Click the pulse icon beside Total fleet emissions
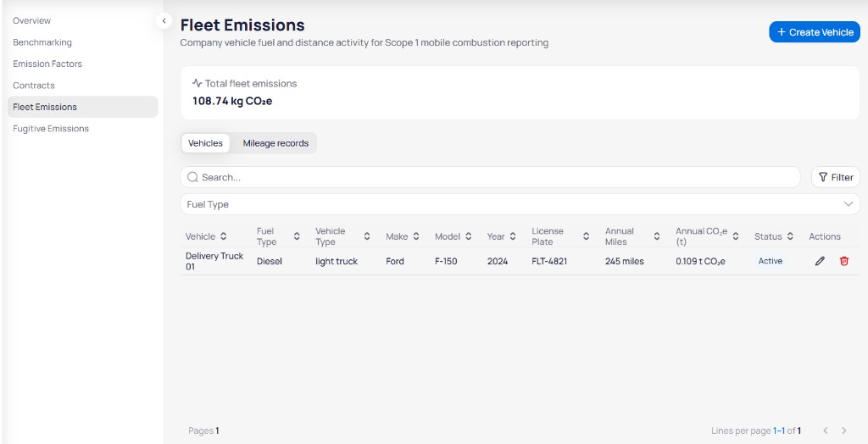The width and height of the screenshot is (868, 444). coord(197,84)
